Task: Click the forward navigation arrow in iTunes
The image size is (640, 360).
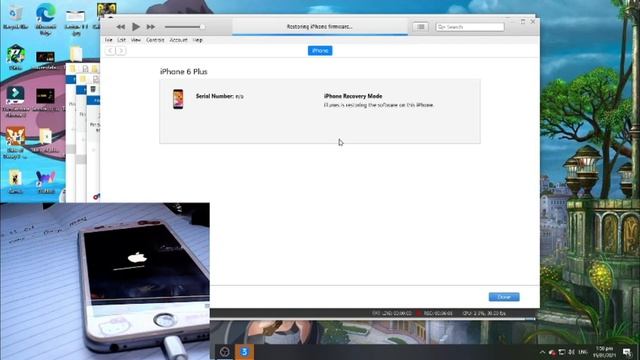Action: (121, 51)
